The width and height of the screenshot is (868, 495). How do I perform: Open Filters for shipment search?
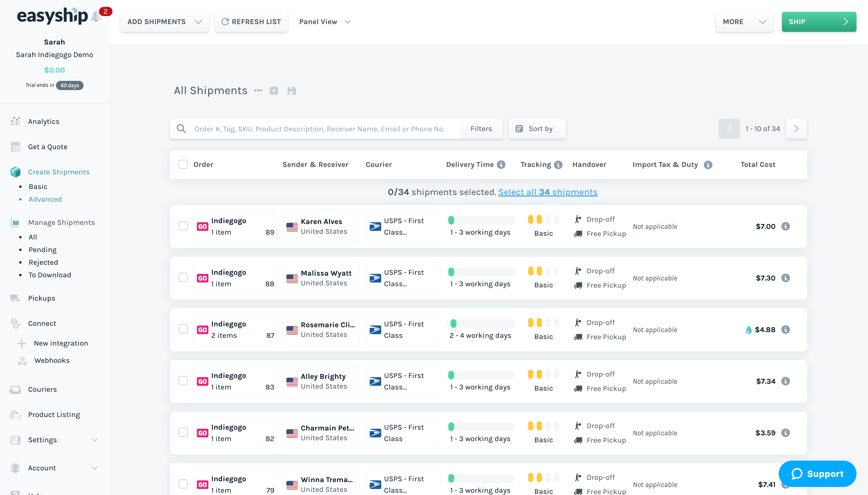[x=481, y=128]
